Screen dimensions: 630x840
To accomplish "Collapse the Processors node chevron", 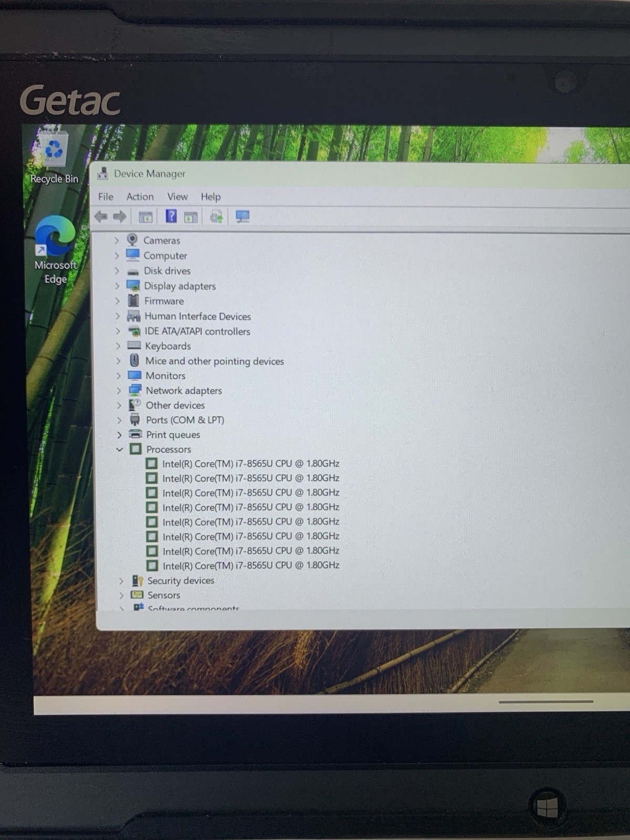I will (120, 449).
